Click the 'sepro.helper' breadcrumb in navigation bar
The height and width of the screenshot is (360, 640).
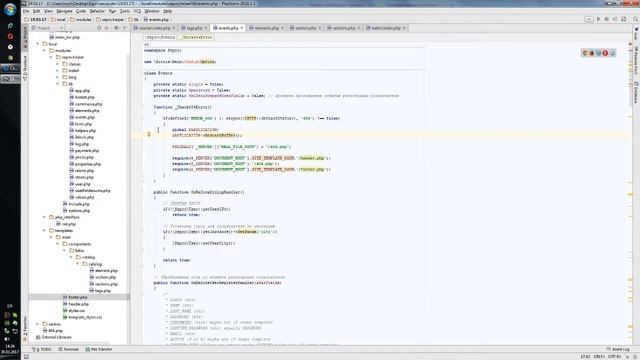coord(110,20)
